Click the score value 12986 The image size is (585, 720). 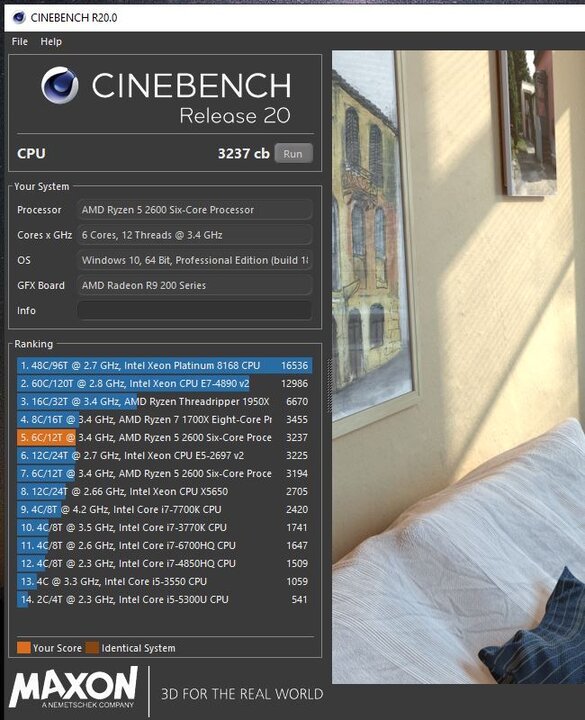294,383
